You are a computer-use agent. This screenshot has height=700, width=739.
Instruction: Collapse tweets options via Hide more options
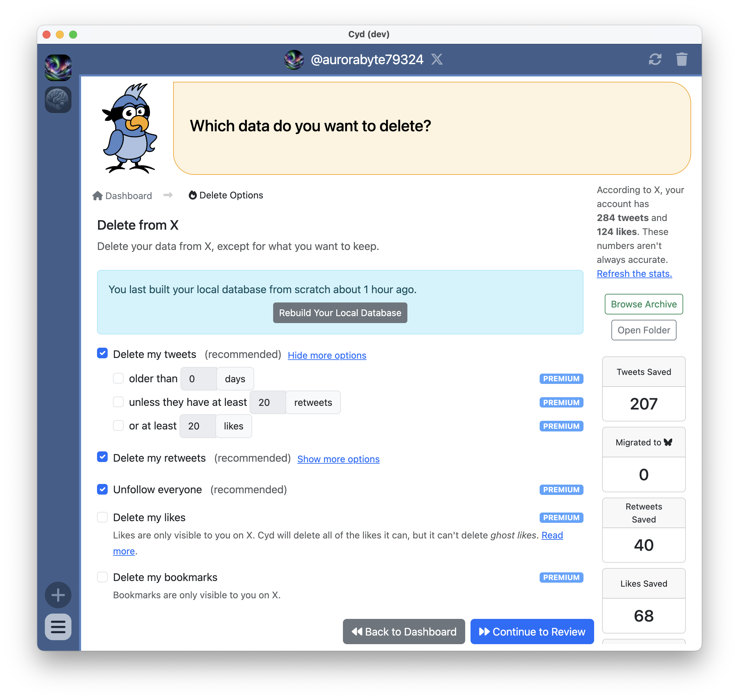[327, 355]
